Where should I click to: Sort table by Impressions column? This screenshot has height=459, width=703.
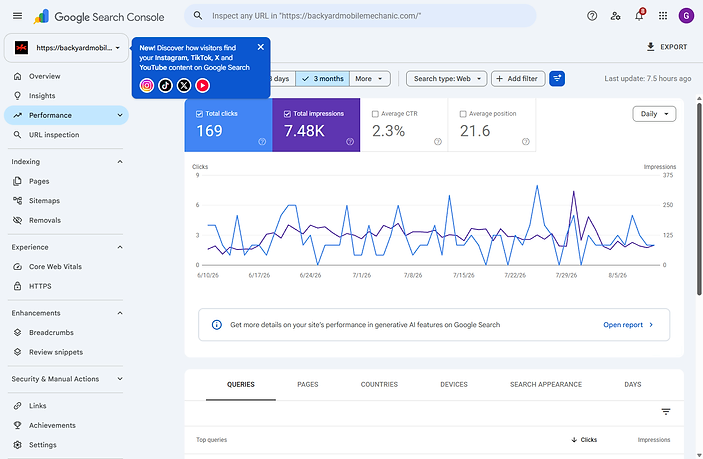(654, 440)
